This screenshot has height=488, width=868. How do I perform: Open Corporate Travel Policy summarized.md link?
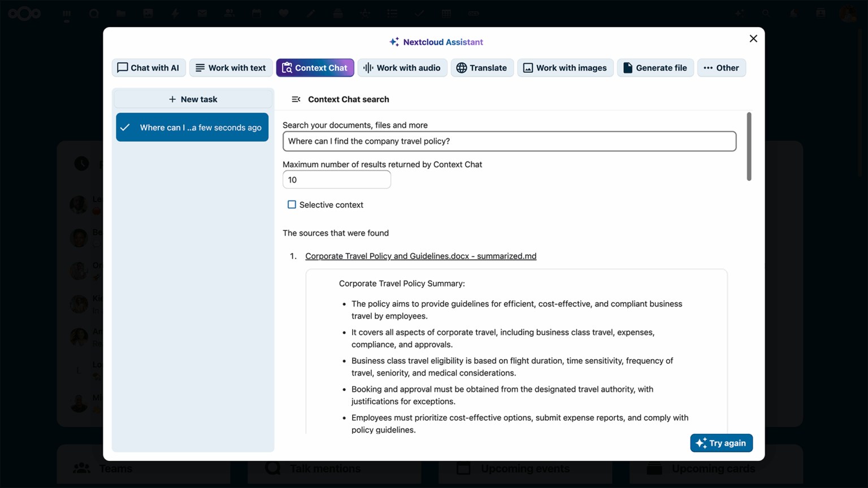[420, 256]
